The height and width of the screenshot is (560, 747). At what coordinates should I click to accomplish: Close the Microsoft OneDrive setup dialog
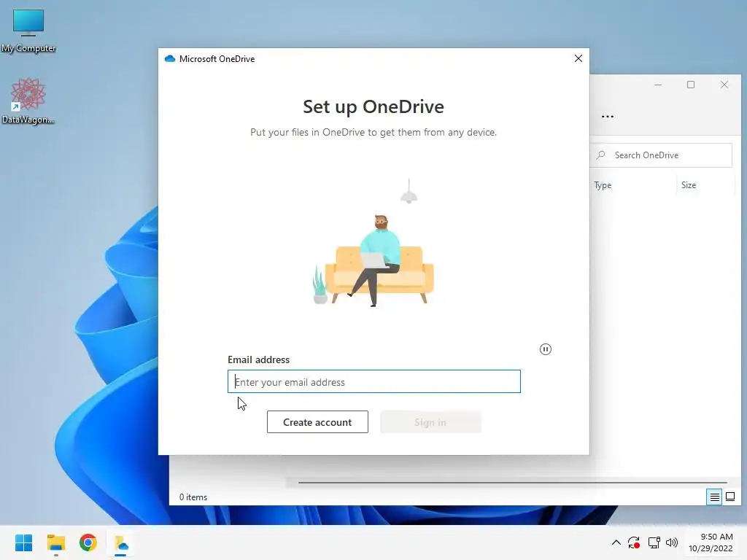[578, 58]
